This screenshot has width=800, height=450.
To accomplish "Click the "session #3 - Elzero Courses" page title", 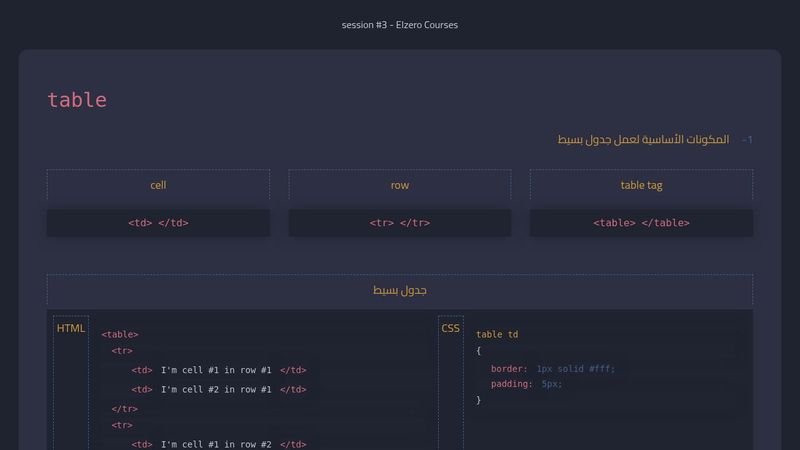I will (399, 25).
